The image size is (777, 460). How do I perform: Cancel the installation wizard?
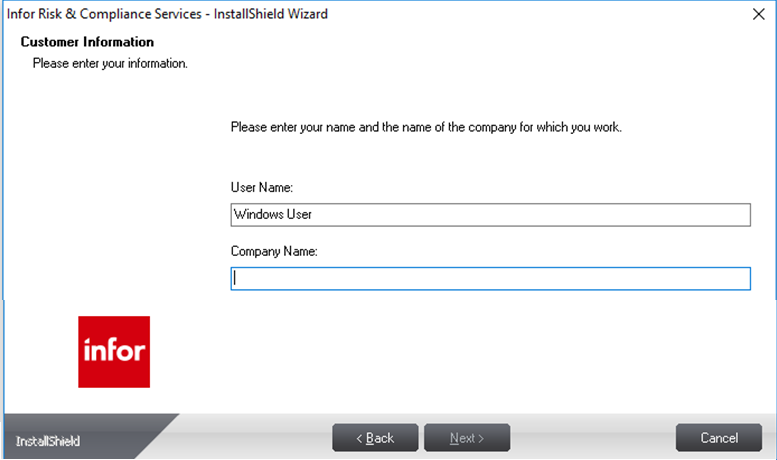pos(719,438)
